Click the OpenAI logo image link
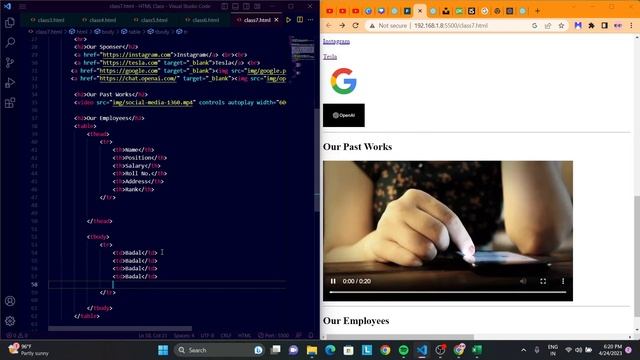 [x=344, y=115]
